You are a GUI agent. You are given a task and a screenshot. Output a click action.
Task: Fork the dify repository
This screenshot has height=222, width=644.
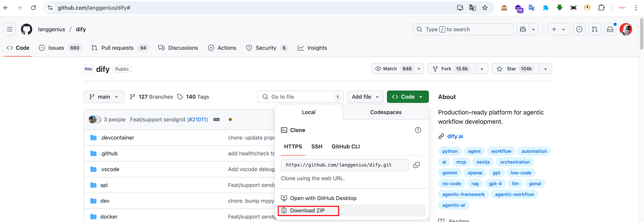[x=451, y=69]
